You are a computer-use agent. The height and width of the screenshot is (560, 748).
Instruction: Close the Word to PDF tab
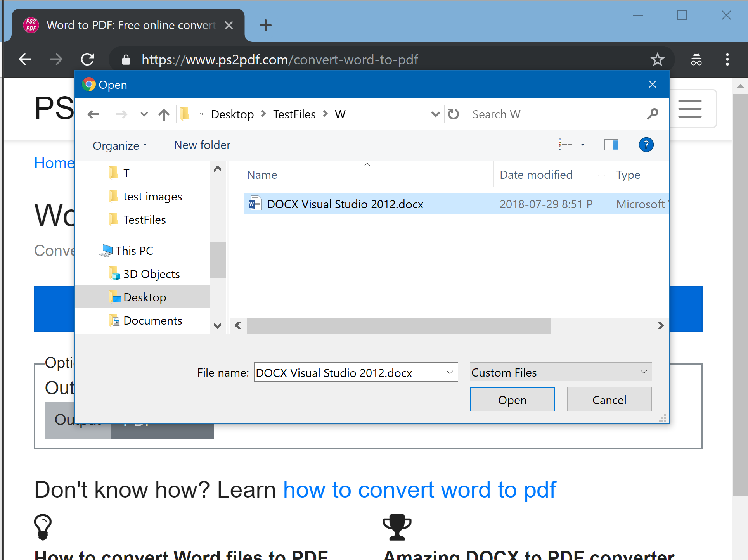click(x=229, y=25)
